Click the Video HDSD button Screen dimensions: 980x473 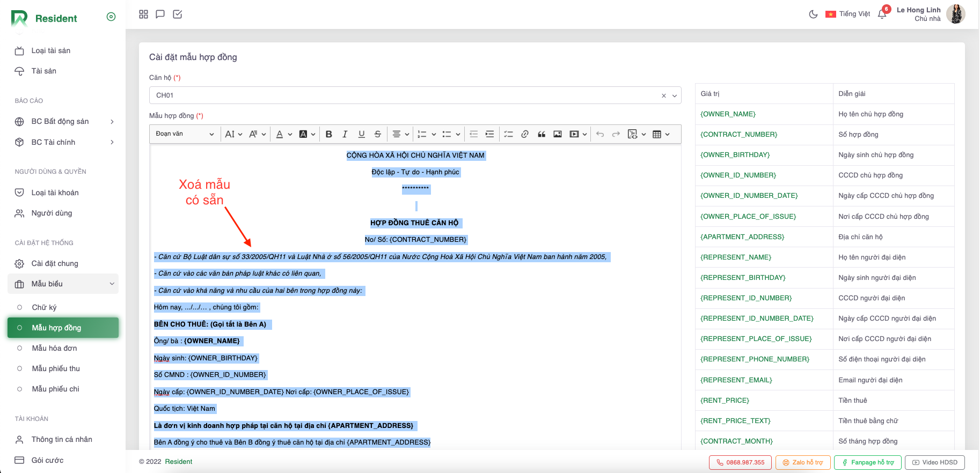pos(934,462)
